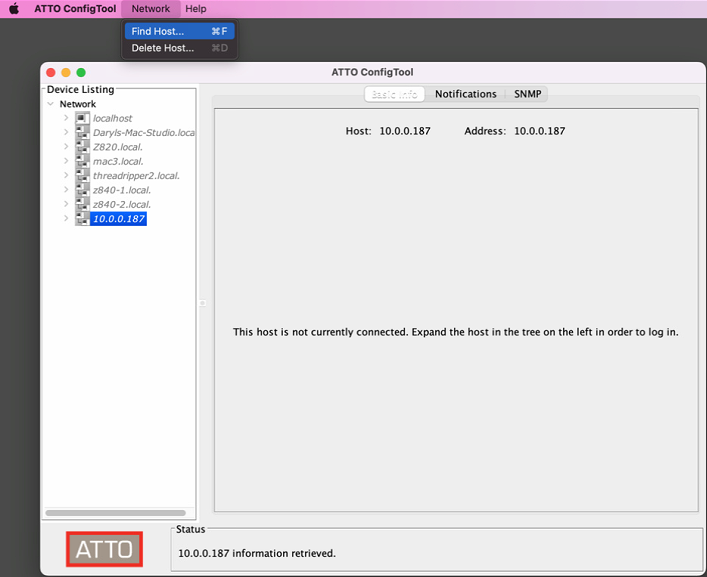The image size is (707, 577).
Task: Expand the threadripper2.local. host node
Action: pyautogui.click(x=66, y=175)
